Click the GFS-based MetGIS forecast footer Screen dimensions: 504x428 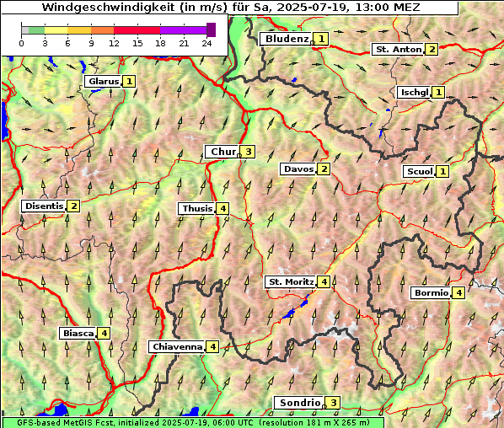193,422
